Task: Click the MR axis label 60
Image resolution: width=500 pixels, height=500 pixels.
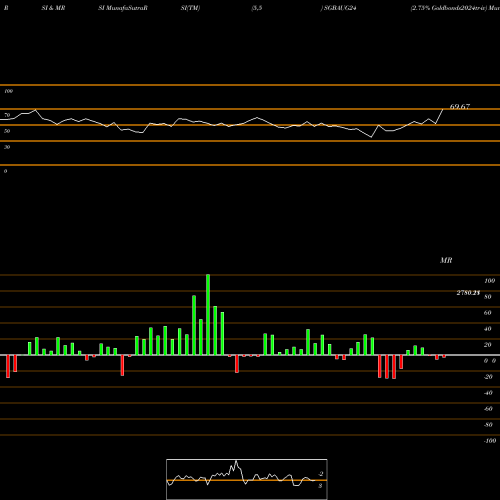Action: click(488, 313)
